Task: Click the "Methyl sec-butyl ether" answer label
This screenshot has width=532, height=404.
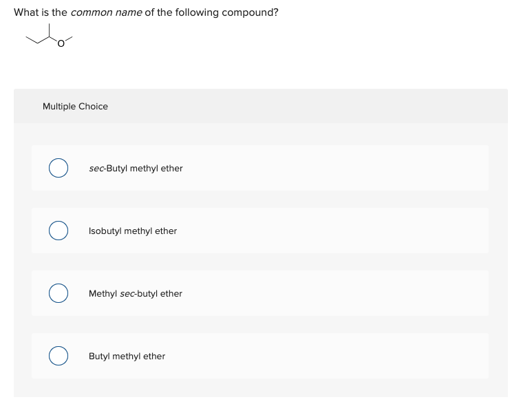Action: 136,294
